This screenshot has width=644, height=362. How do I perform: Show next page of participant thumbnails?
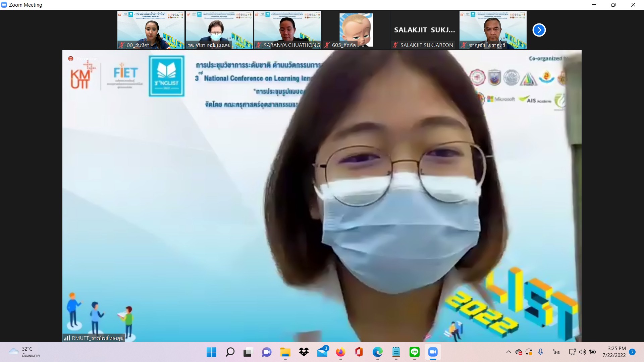(539, 30)
